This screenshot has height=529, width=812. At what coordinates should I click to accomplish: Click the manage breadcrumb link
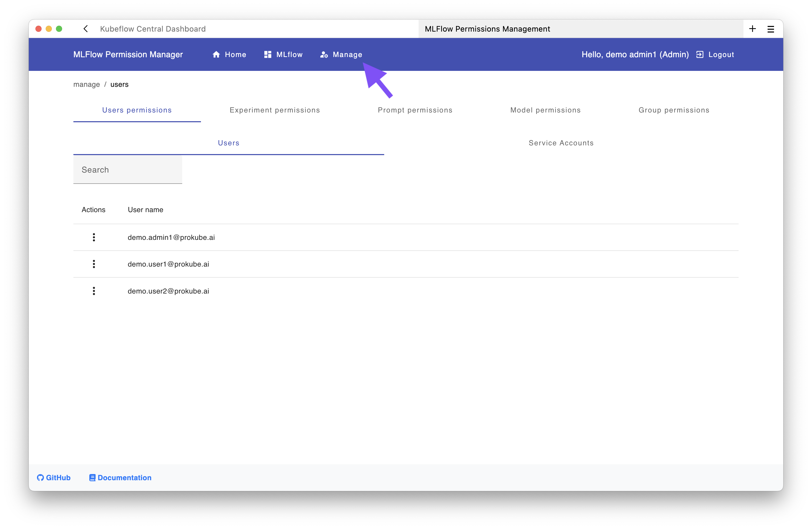tap(86, 84)
